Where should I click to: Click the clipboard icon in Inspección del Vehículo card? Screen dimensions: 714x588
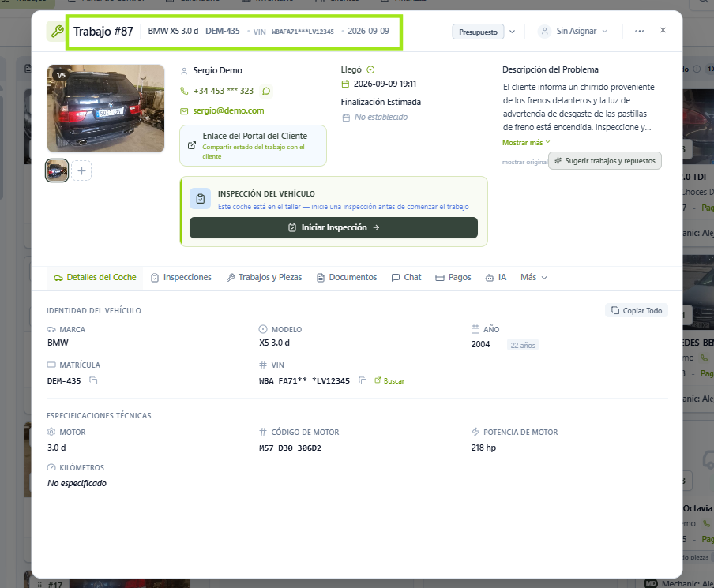[x=201, y=199]
